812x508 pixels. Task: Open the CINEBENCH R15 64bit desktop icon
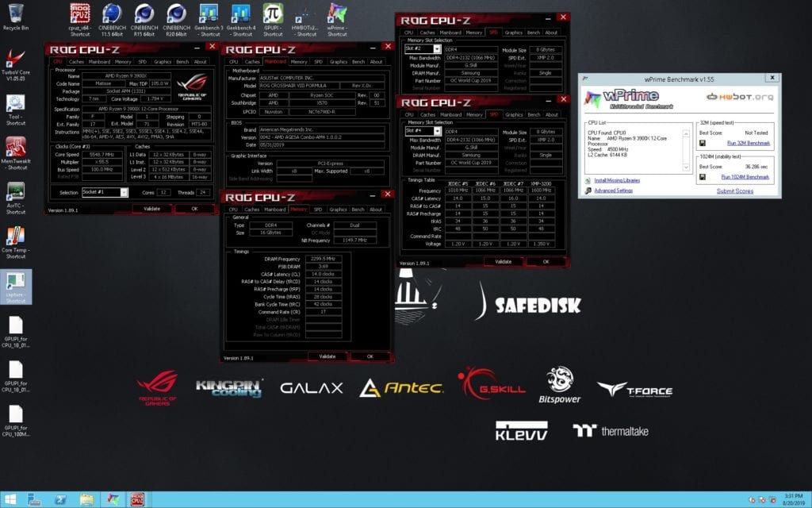coord(144,20)
